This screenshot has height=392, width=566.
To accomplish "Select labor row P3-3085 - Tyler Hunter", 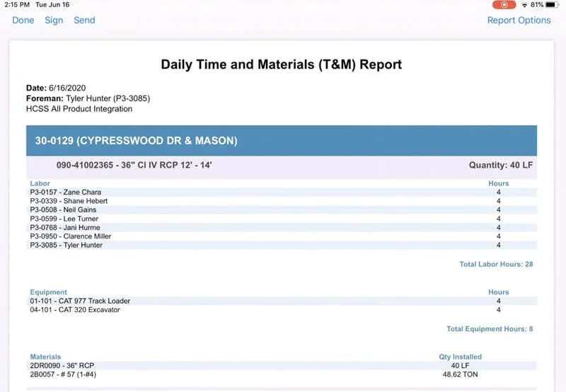I will [x=282, y=245].
